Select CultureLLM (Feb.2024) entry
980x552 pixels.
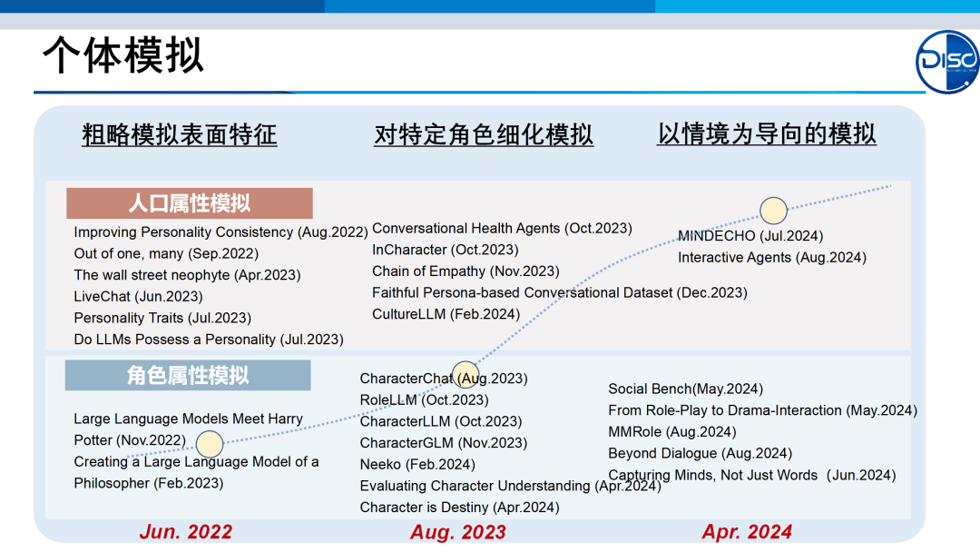coord(446,314)
